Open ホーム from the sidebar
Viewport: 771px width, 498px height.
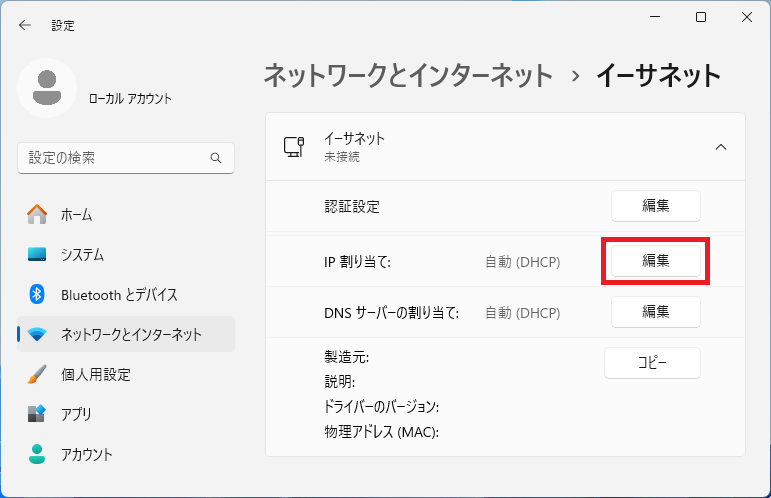tap(76, 214)
